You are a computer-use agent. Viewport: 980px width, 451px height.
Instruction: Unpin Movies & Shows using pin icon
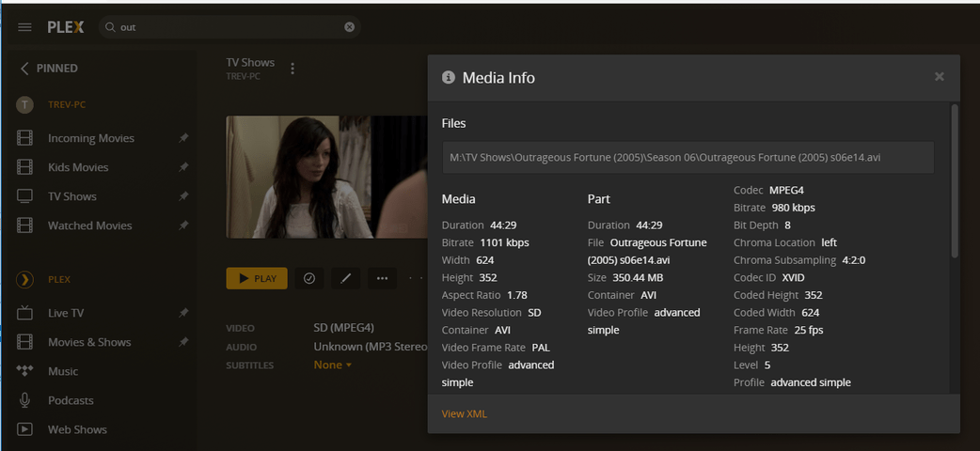coord(183,342)
